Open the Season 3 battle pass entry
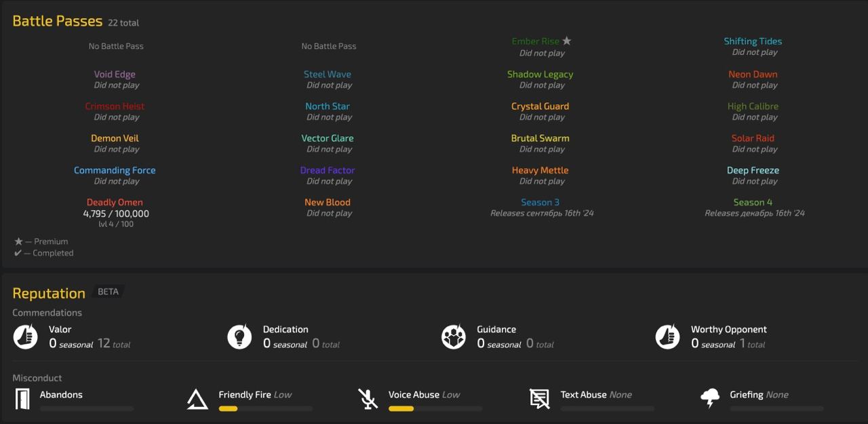This screenshot has width=868, height=424. click(x=540, y=202)
